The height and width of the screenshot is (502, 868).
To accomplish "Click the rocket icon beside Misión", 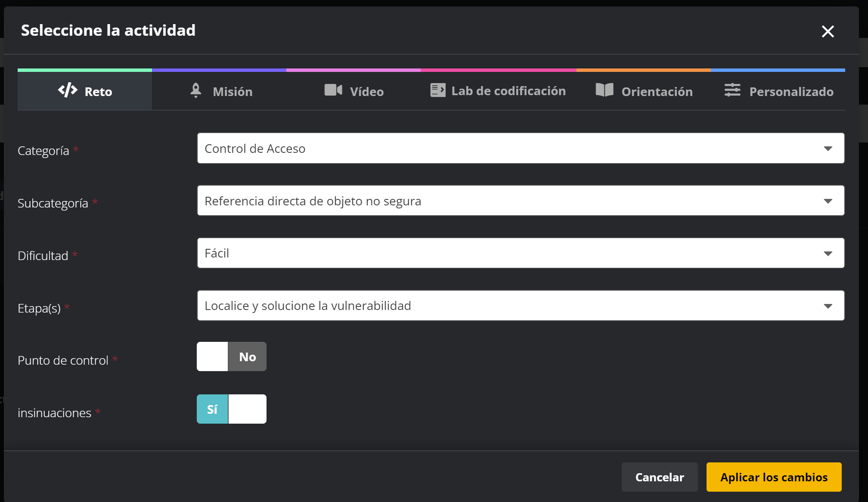I will (196, 91).
